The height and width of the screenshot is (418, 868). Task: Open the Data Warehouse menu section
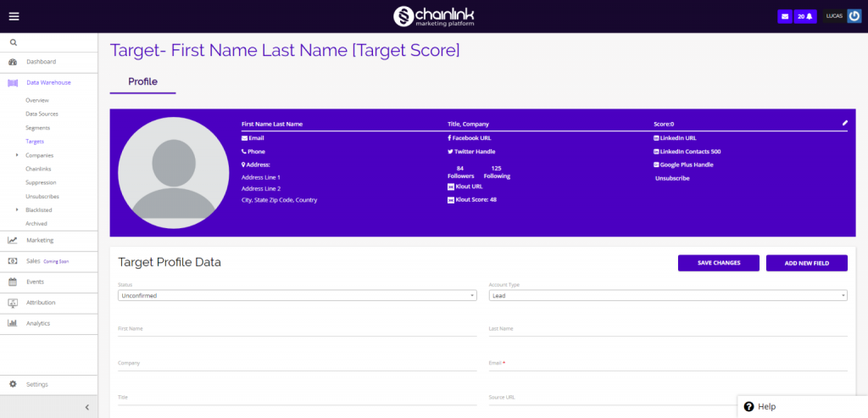pyautogui.click(x=48, y=82)
